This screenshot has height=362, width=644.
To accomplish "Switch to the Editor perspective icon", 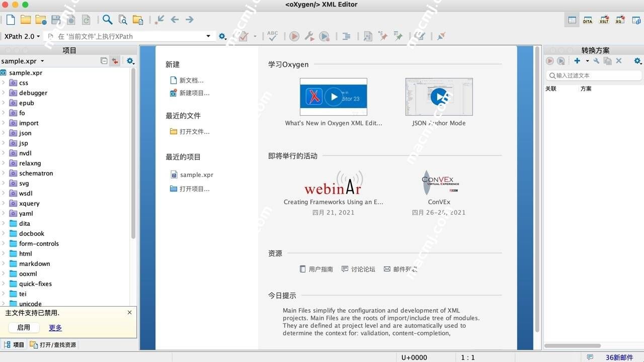I will pyautogui.click(x=572, y=20).
